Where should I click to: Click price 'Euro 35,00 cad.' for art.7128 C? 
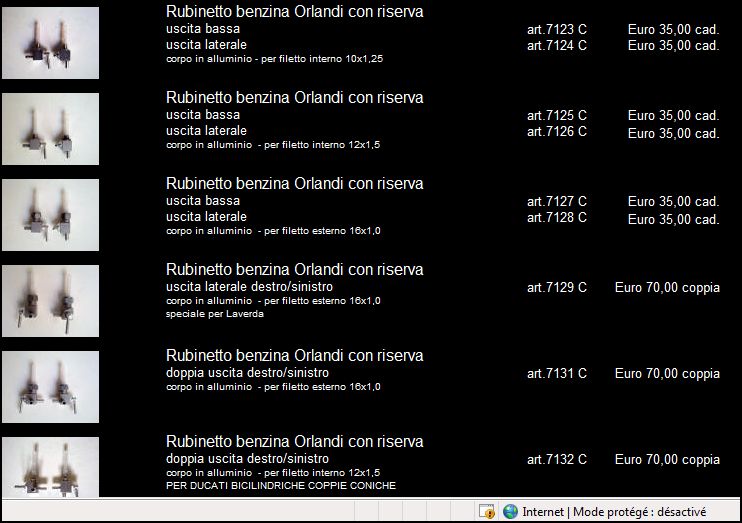pos(673,220)
